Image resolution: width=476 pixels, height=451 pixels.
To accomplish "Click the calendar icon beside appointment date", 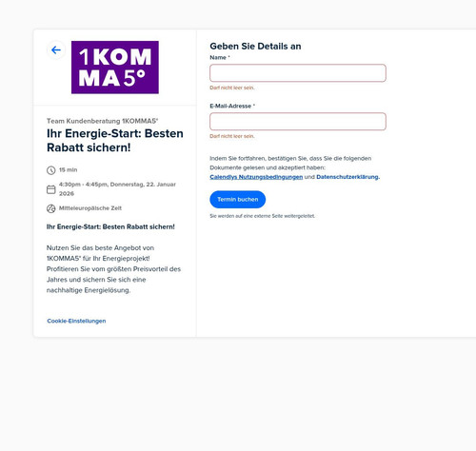I will (x=51, y=189).
